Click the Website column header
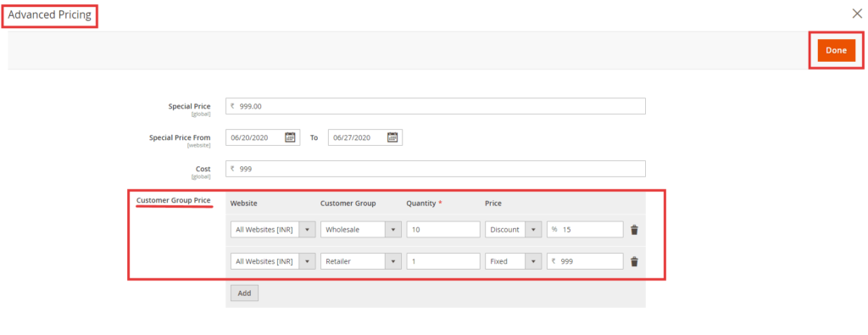Screen dimensions: 868x335 pos(243,204)
